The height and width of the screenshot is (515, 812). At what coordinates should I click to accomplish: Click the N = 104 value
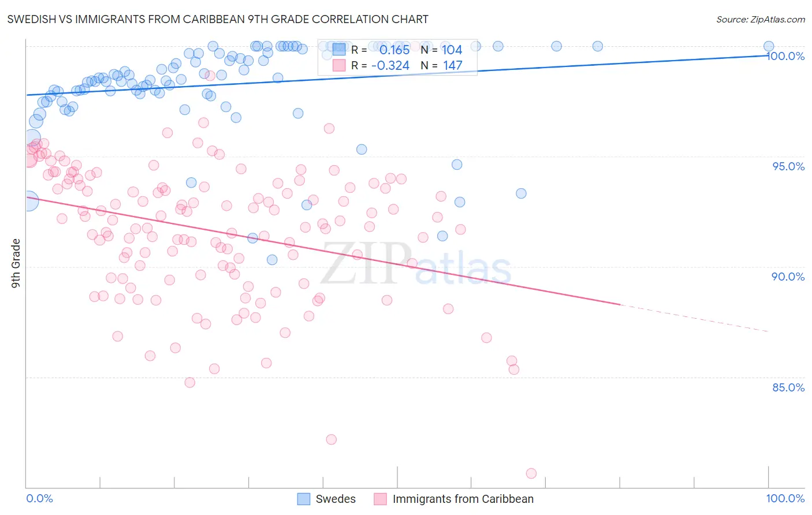click(452, 50)
